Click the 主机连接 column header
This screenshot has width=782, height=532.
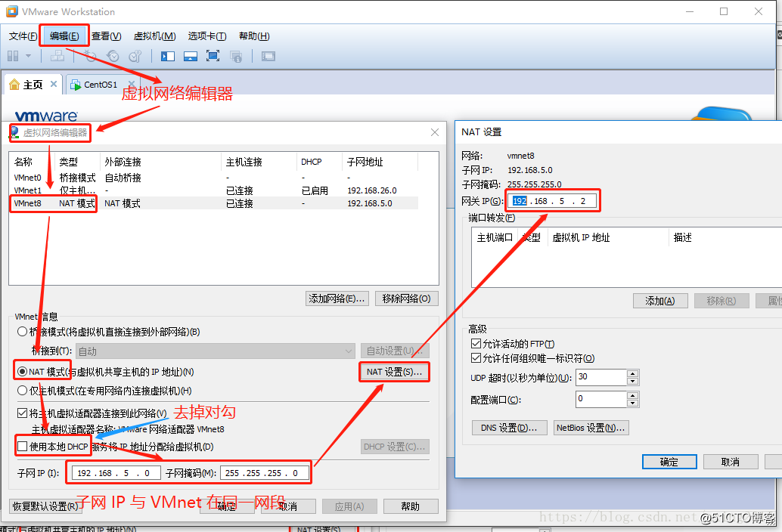259,162
